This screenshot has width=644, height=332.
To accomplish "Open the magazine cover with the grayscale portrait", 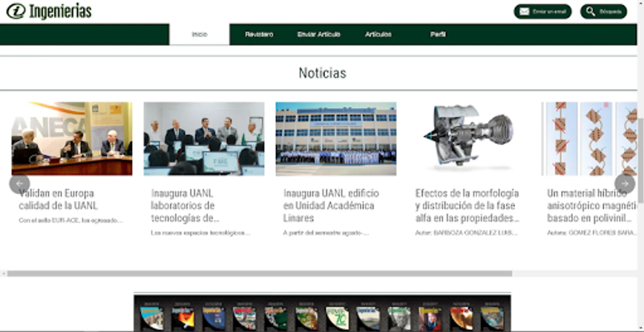I will click(x=399, y=318).
